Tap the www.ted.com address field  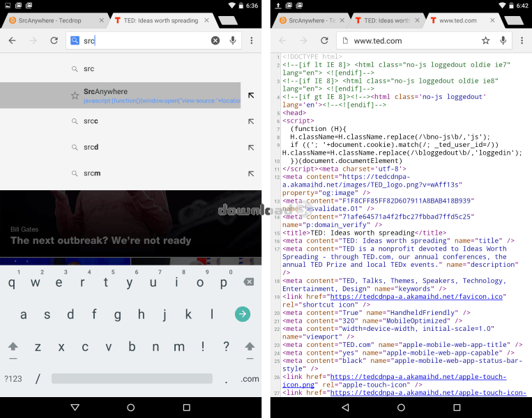click(x=411, y=41)
